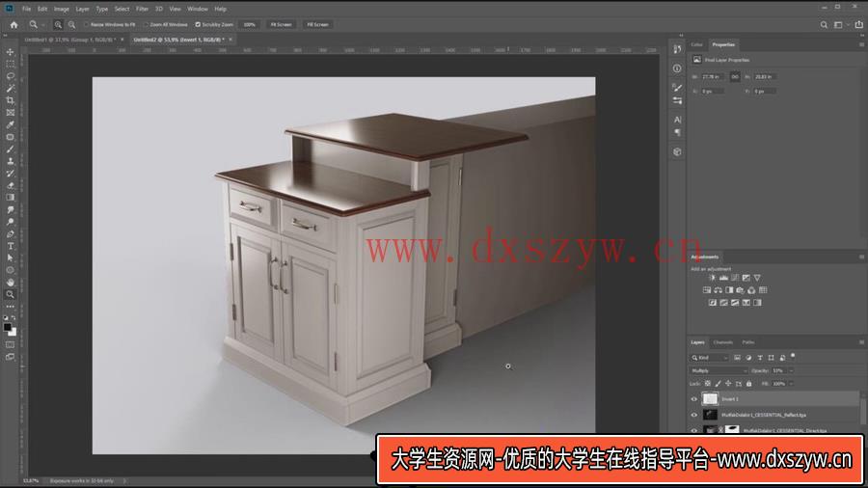Click the Fit Screen button
Image resolution: width=868 pixels, height=488 pixels.
pos(282,25)
